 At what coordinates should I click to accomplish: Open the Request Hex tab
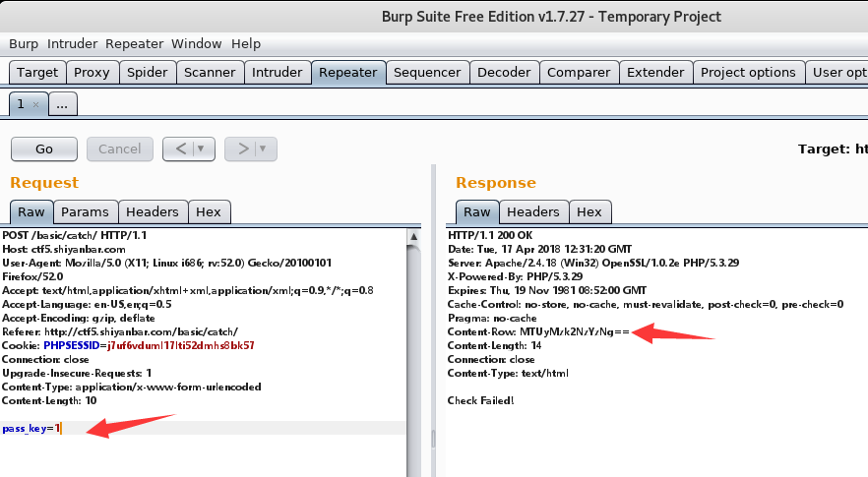209,211
